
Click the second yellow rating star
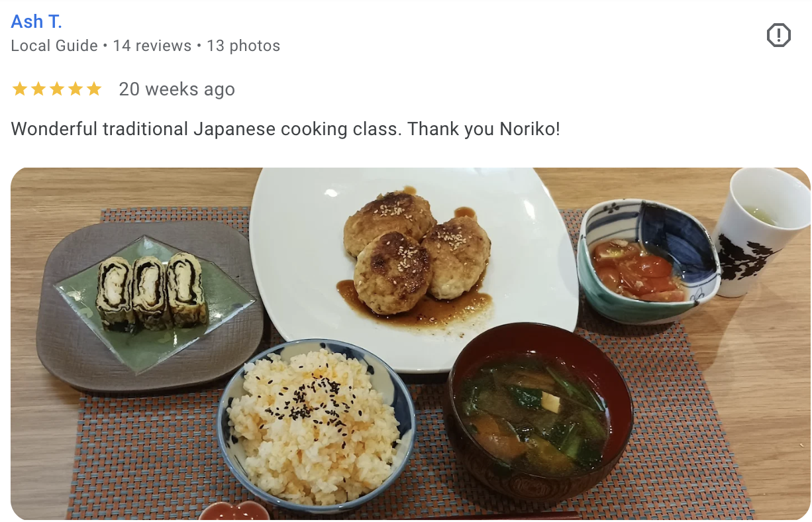pyautogui.click(x=38, y=89)
